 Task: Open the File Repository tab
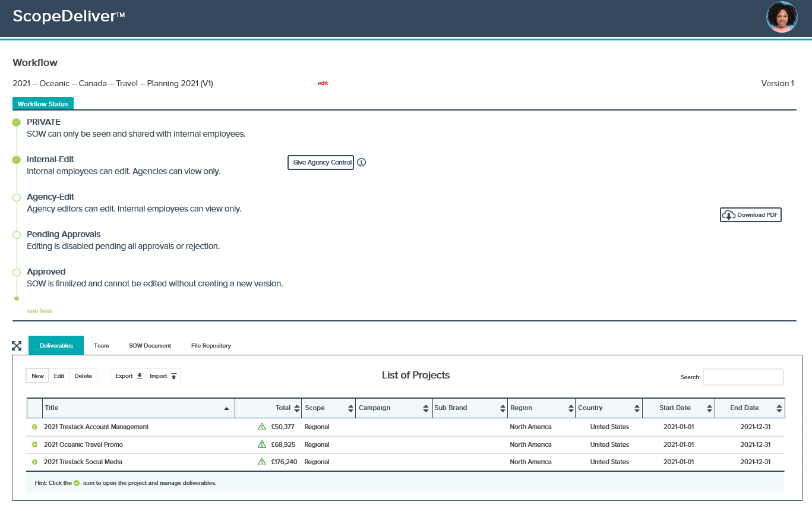click(x=211, y=345)
